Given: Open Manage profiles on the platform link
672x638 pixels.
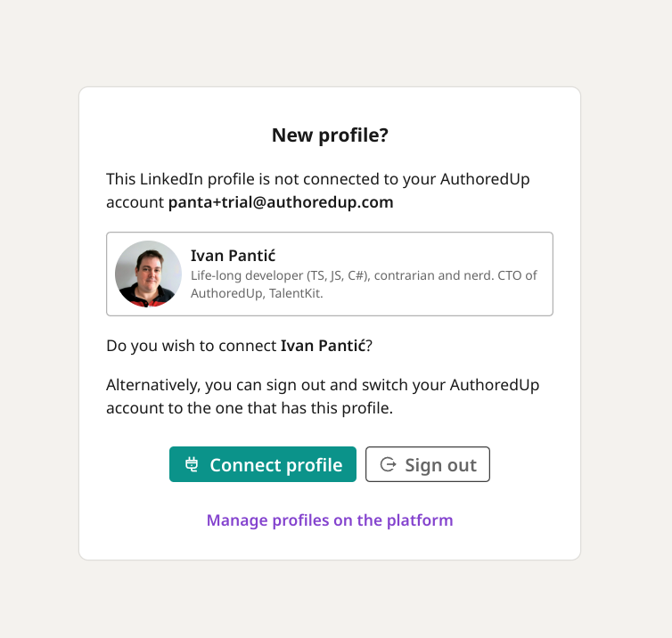Looking at the screenshot, I should [330, 520].
